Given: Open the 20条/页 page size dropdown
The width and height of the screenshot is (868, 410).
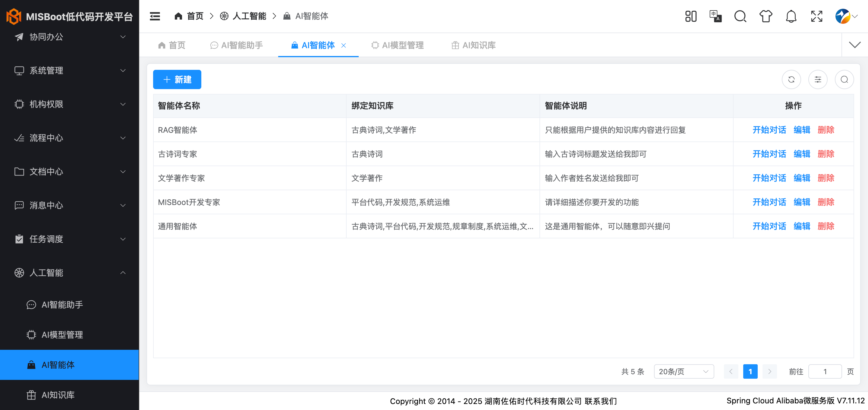Looking at the screenshot, I should point(684,371).
